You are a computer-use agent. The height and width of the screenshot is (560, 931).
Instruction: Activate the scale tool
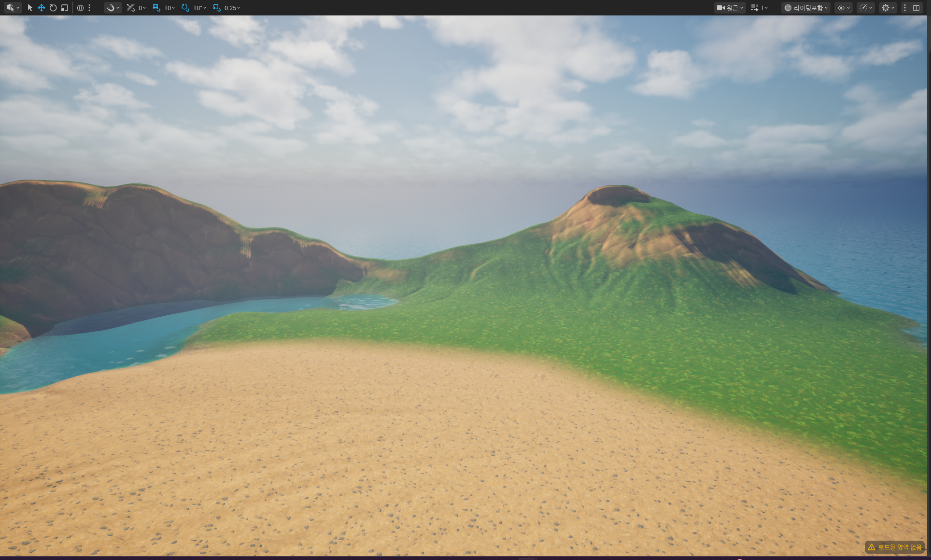(65, 8)
